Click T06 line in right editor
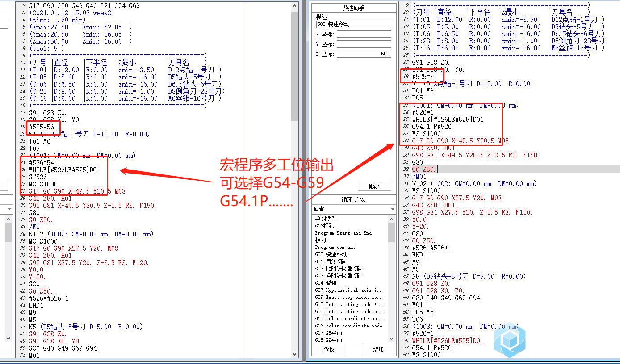This screenshot has width=620, height=364. click(x=417, y=319)
